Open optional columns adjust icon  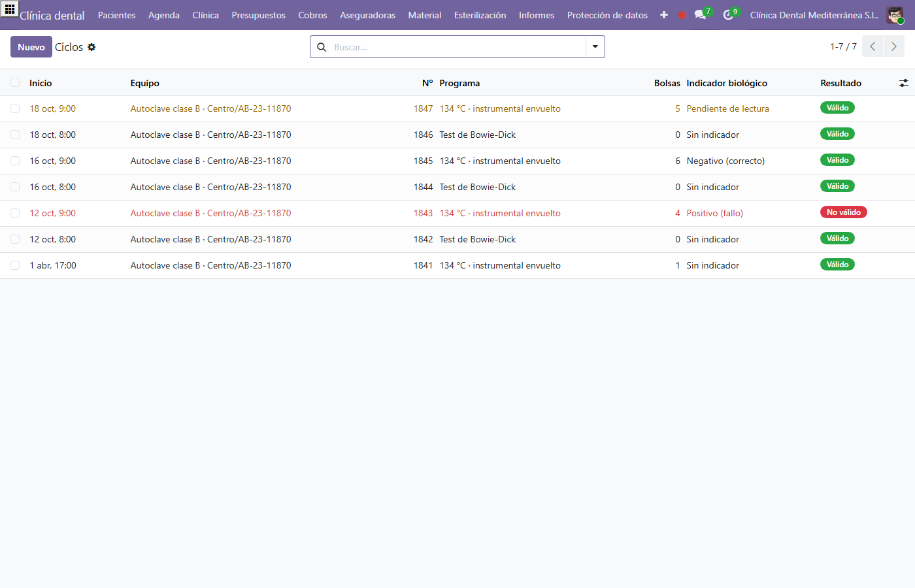tap(903, 83)
